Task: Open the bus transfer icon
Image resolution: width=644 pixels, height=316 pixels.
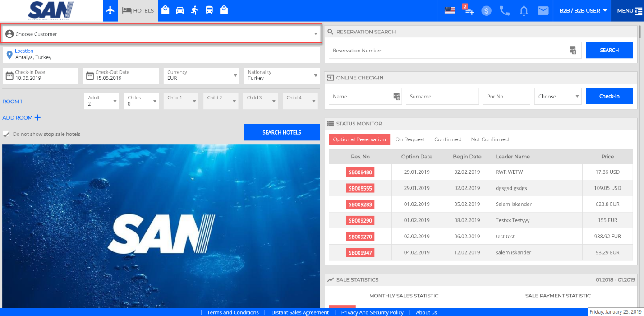Action: click(209, 10)
